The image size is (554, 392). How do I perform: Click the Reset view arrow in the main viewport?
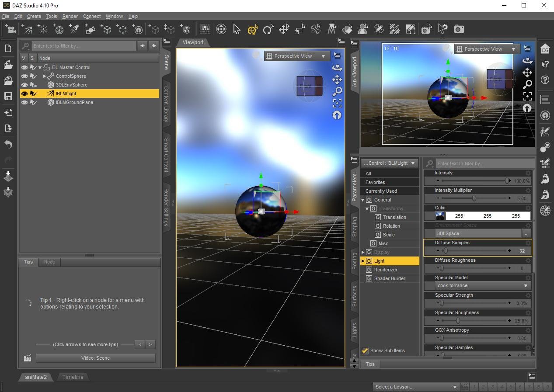pos(337,115)
